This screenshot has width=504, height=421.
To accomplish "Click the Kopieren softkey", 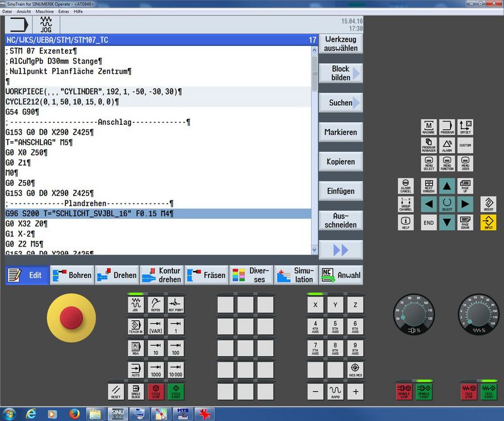I will (x=340, y=161).
